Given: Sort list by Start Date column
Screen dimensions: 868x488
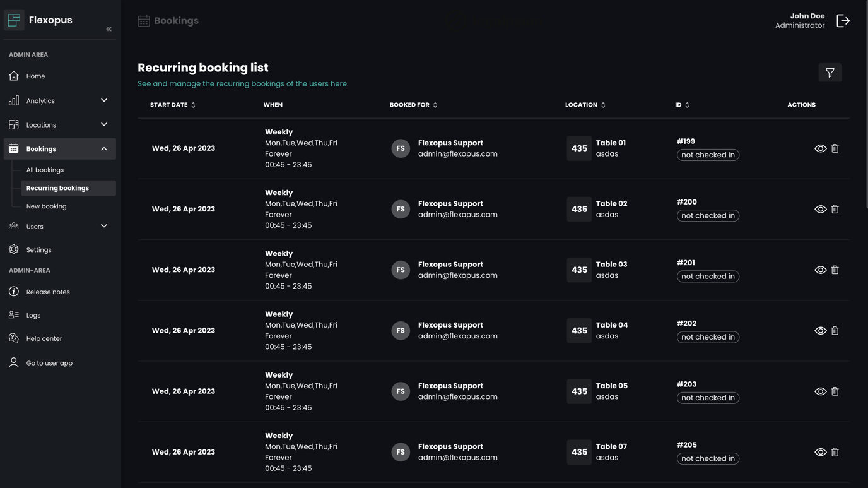Looking at the screenshot, I should pyautogui.click(x=173, y=105).
